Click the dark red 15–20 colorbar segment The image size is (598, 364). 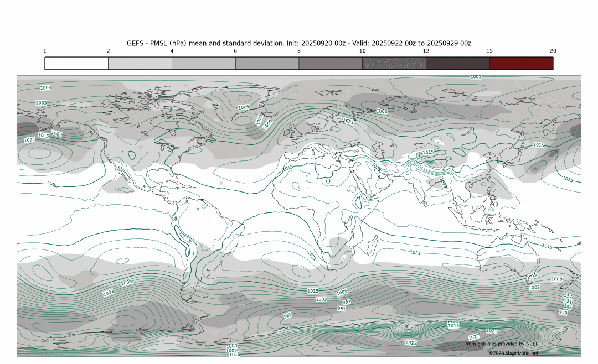click(521, 63)
